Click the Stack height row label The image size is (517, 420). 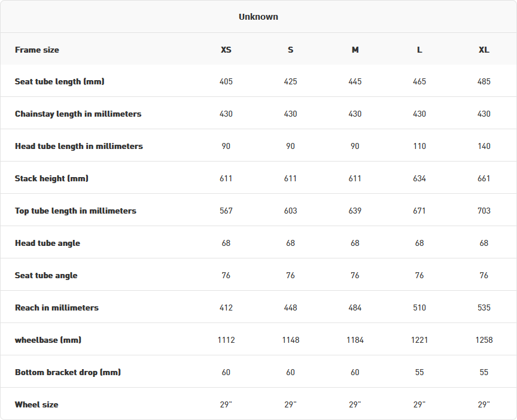[x=51, y=178]
